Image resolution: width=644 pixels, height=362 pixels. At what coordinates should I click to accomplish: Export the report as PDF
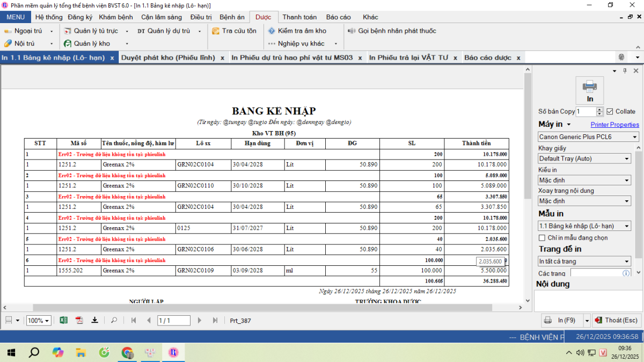[79, 321]
